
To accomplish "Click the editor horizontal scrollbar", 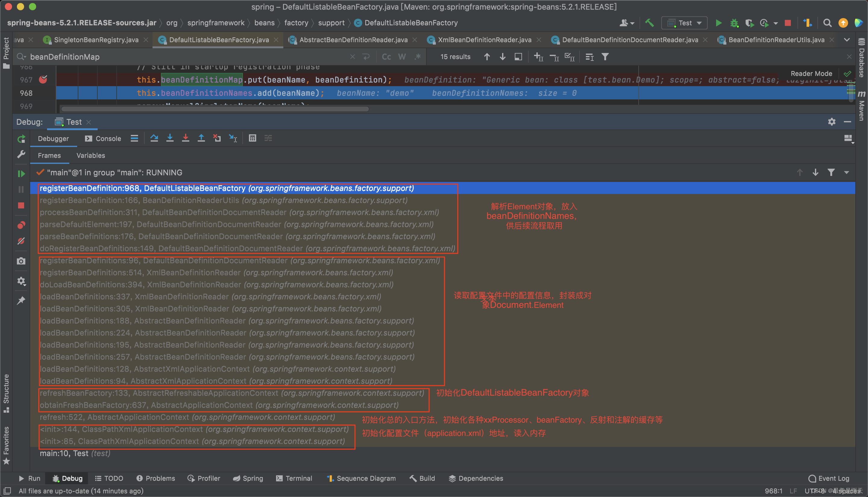I will pyautogui.click(x=215, y=109).
